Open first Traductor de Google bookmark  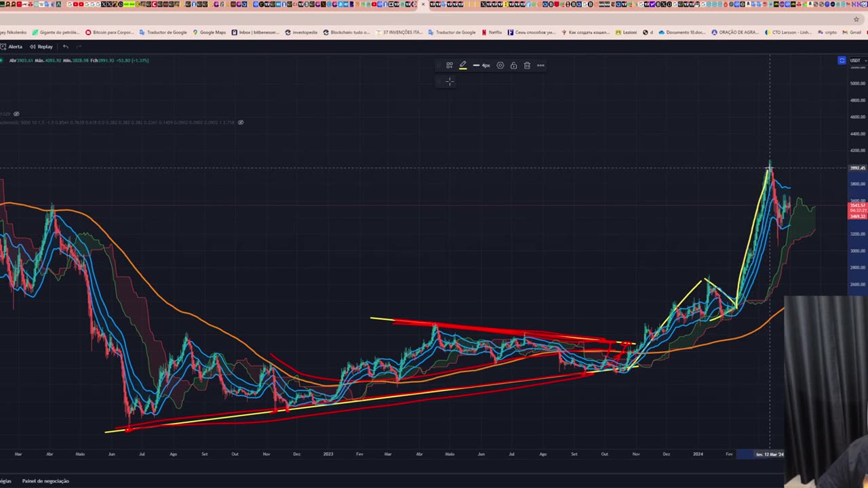(x=163, y=33)
